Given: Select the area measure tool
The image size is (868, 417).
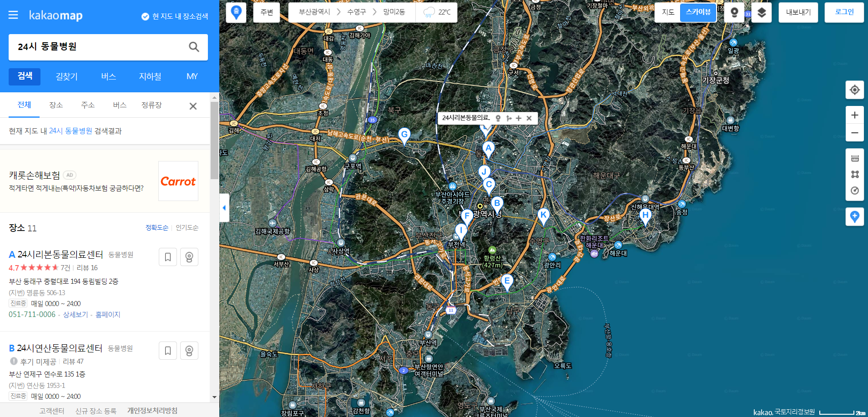Looking at the screenshot, I should (855, 174).
